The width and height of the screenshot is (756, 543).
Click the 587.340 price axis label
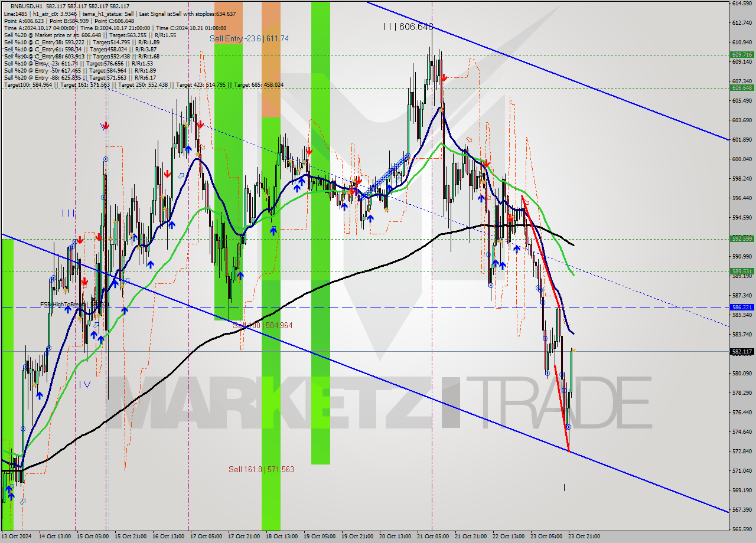[742, 295]
